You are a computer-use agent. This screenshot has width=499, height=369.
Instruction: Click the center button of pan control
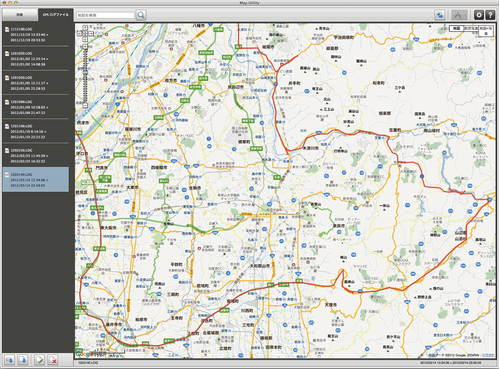pyautogui.click(x=85, y=33)
